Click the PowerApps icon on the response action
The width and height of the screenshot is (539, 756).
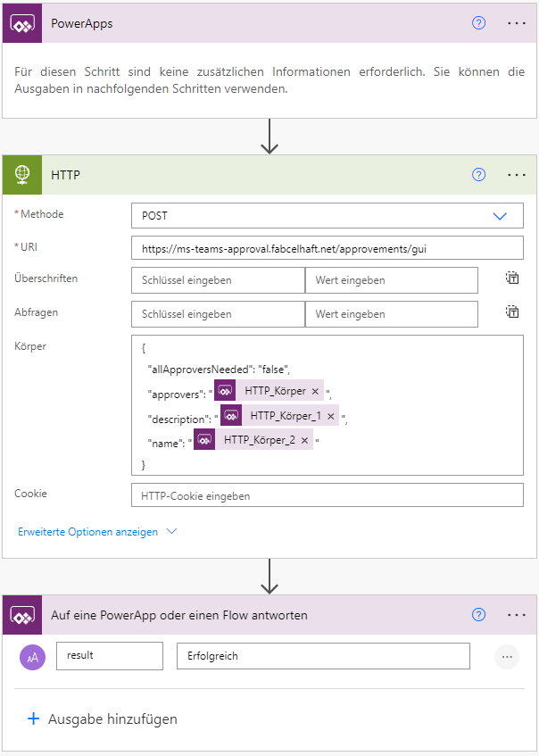click(22, 615)
